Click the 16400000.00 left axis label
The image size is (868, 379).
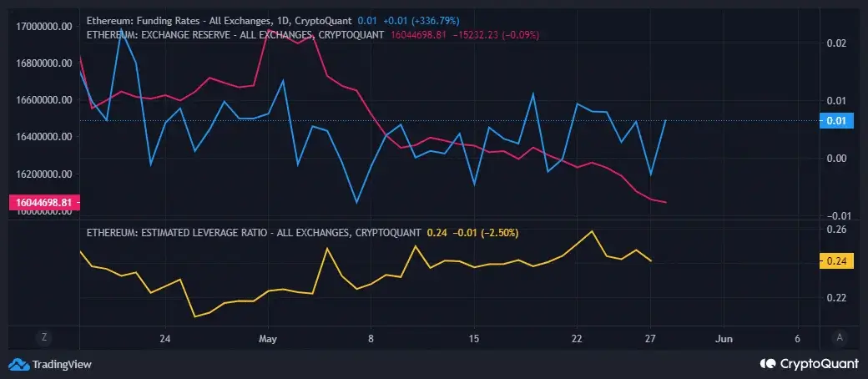point(44,137)
